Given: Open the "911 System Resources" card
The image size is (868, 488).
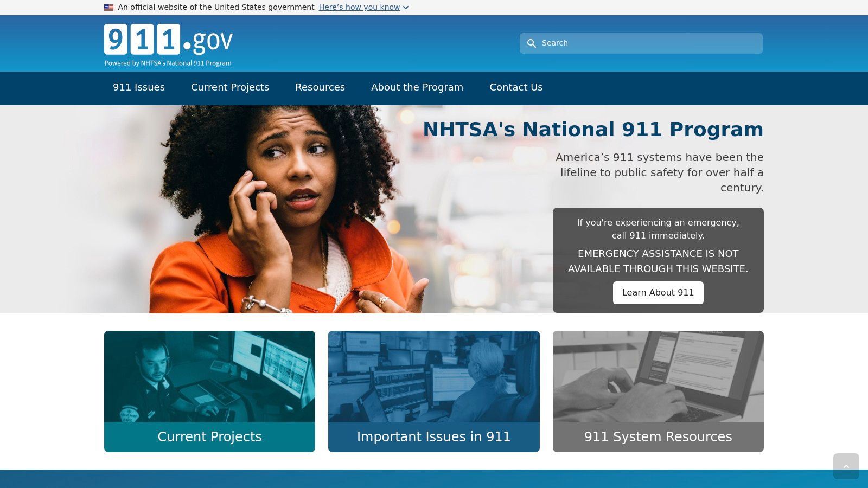Looking at the screenshot, I should tap(658, 436).
